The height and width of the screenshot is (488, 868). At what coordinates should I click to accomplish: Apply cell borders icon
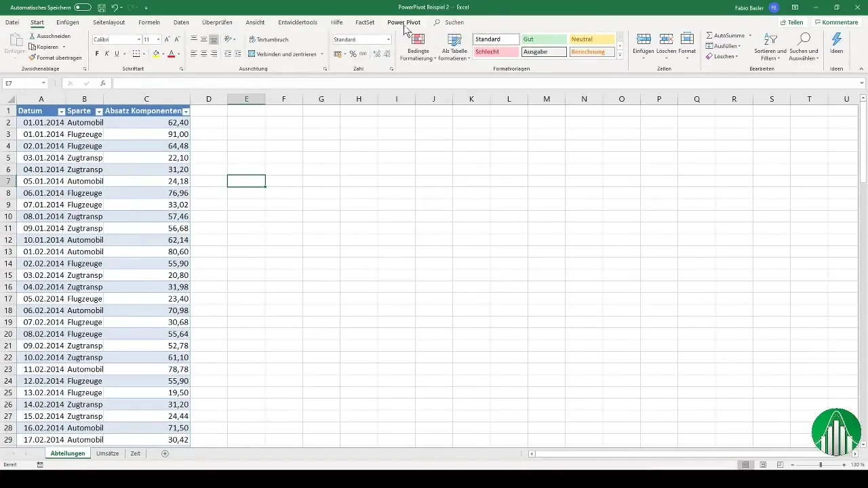pos(136,54)
